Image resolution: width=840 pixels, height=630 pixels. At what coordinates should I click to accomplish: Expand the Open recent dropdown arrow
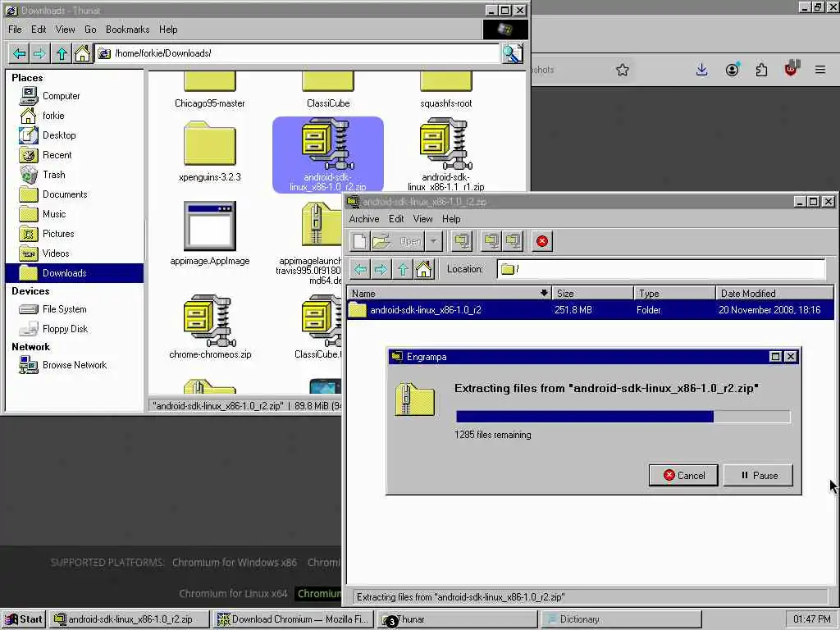[433, 242]
